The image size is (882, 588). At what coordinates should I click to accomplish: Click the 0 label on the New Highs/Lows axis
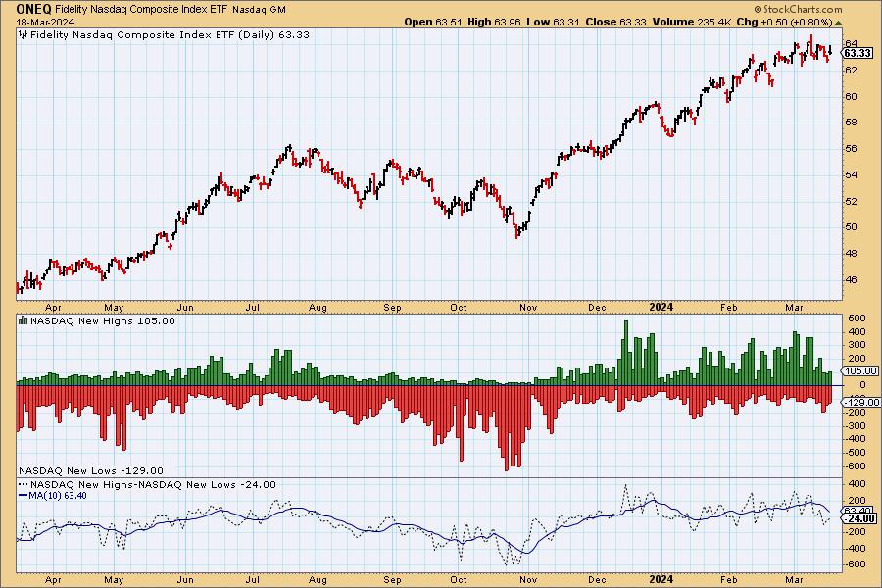pos(862,385)
